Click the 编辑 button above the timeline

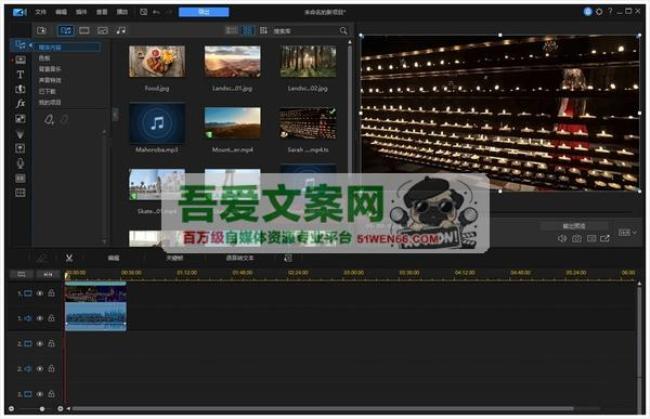(x=114, y=258)
